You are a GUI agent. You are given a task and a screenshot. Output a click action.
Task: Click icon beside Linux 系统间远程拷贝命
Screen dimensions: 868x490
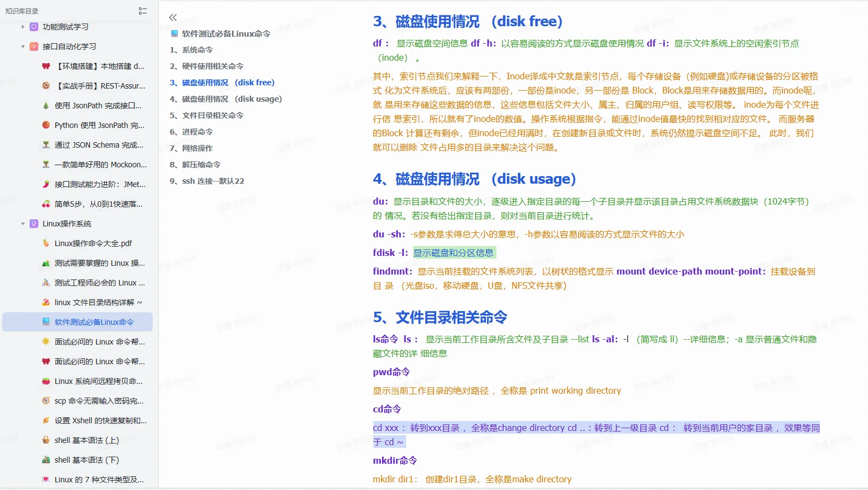(46, 381)
